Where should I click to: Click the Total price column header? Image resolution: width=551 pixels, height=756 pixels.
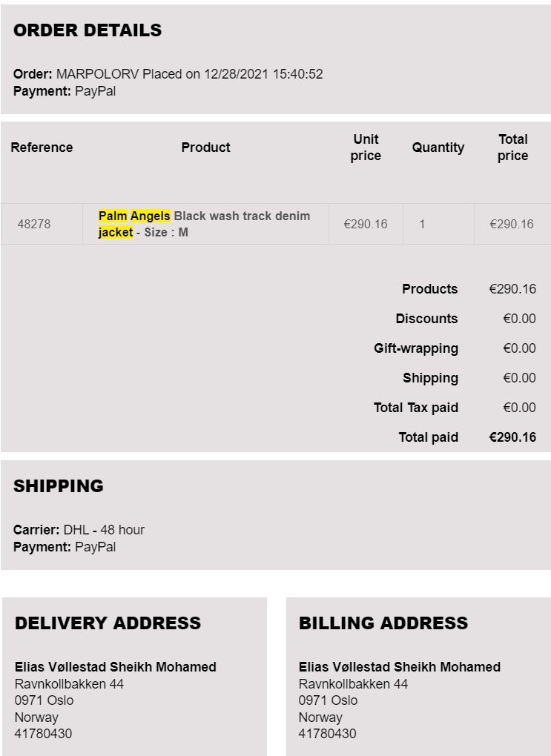pos(513,147)
